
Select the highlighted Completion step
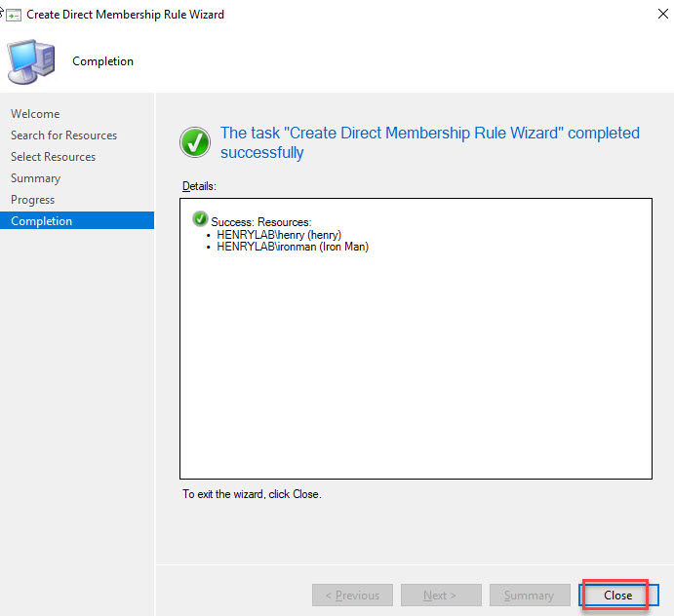click(x=41, y=221)
